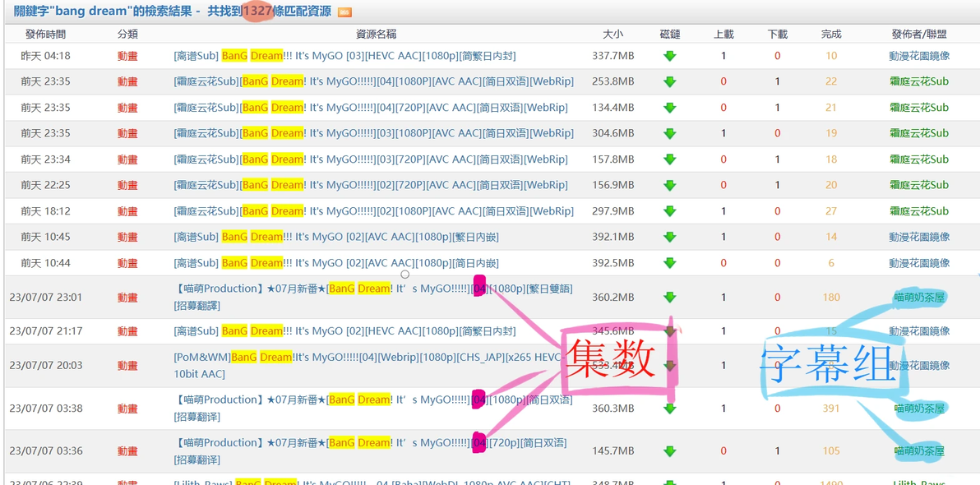Open the orange RSS feed icon
The width and height of the screenshot is (980, 485).
pos(344,12)
